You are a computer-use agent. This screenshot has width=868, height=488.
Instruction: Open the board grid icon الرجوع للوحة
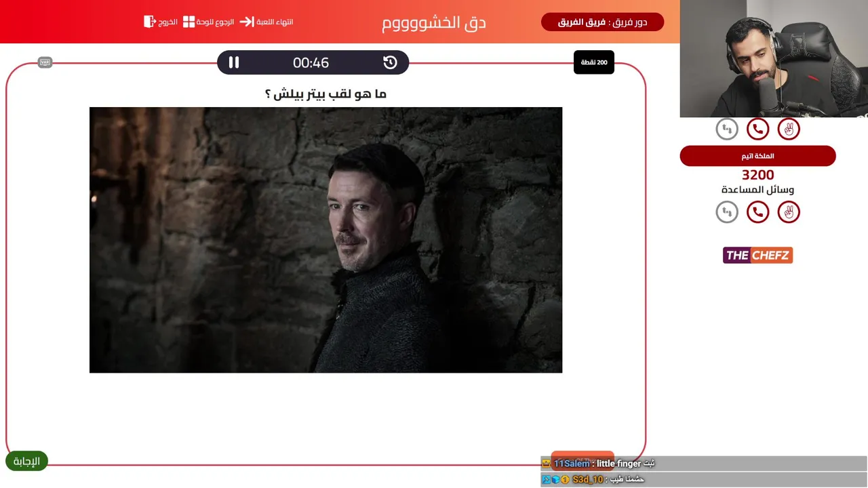(189, 22)
